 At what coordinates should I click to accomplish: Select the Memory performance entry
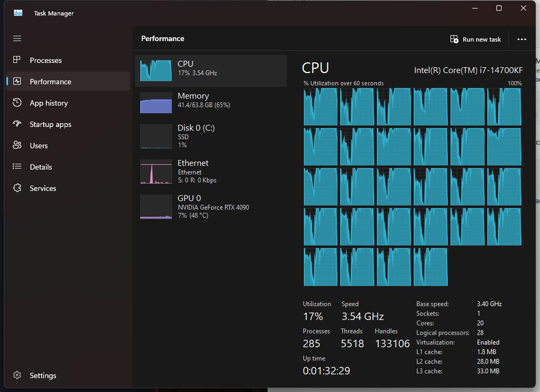211,102
